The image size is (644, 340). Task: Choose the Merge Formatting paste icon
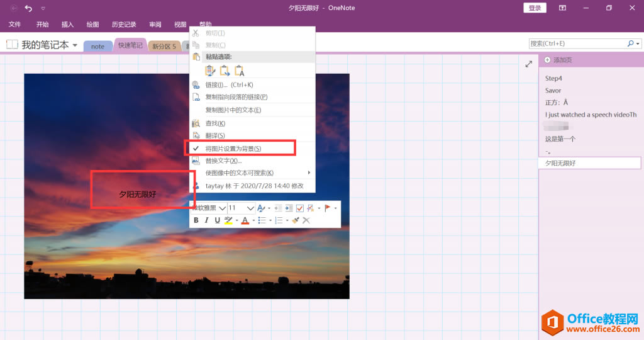(225, 71)
